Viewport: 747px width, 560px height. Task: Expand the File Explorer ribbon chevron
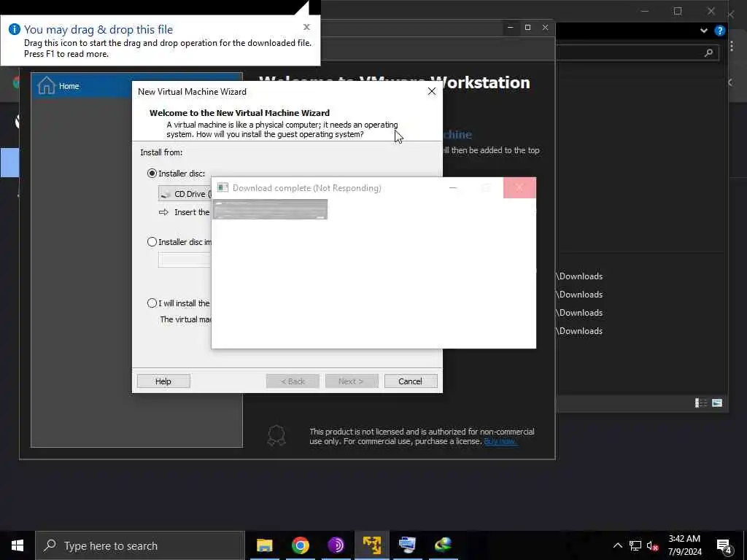[704, 31]
